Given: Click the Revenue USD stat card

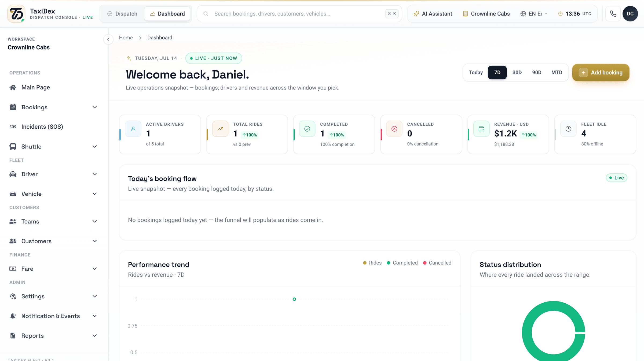Looking at the screenshot, I should pos(508,135).
